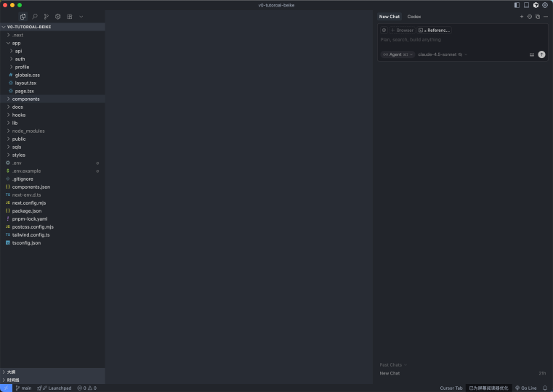Image resolution: width=553 pixels, height=392 pixels.
Task: Click the chat history clock icon
Action: pyautogui.click(x=529, y=16)
